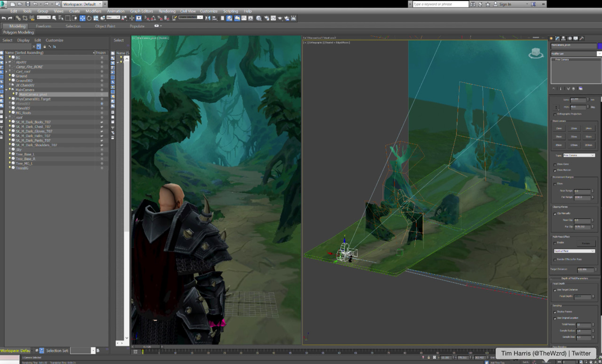Click the Render Production teapot icon
The width and height of the screenshot is (602, 364).
coord(280,18)
